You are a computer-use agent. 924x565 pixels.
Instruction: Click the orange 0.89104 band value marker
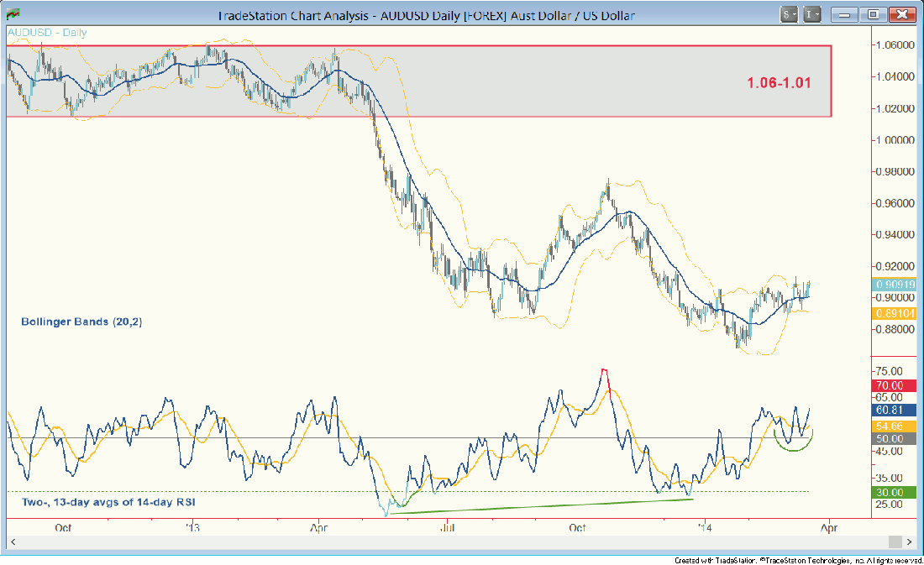point(893,313)
